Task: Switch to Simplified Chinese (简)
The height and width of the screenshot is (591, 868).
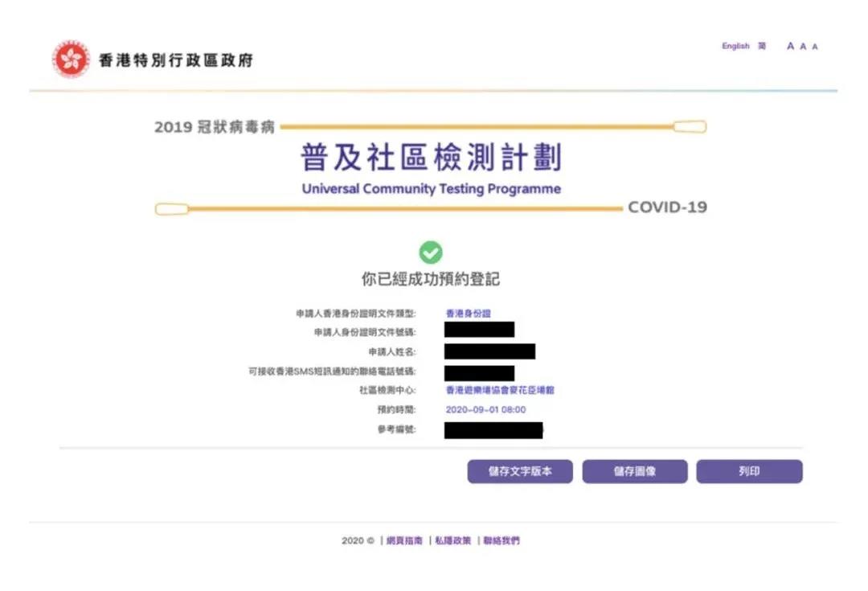Action: click(762, 47)
